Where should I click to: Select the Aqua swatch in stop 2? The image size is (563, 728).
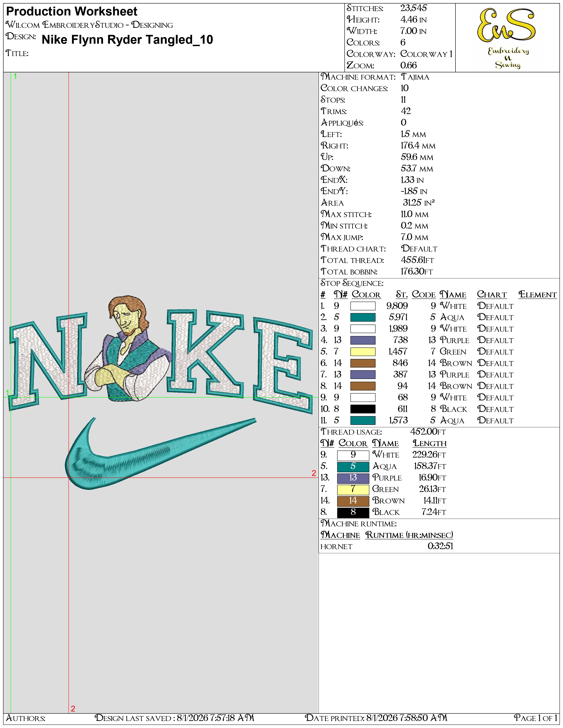pos(363,317)
